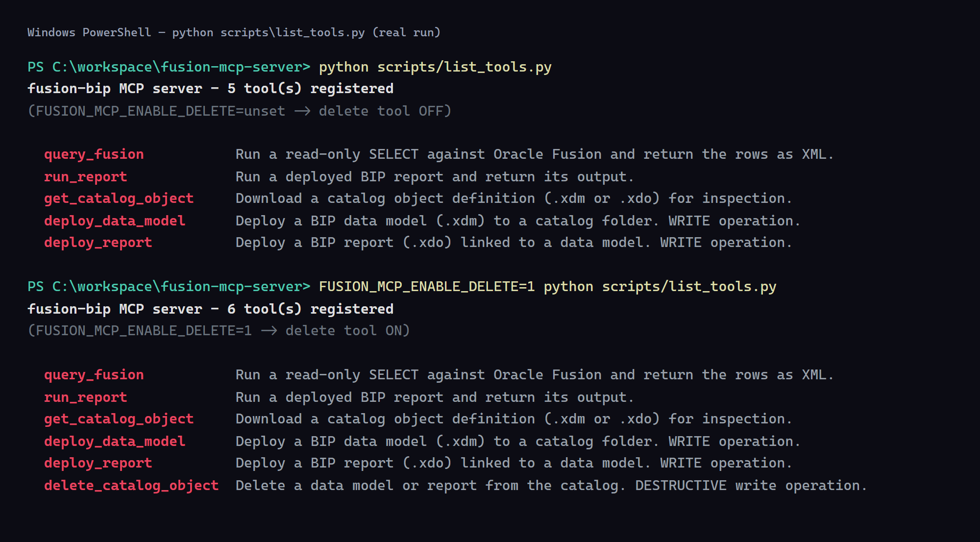Click the 'delete tool ON' status note
Screen dimensions: 980x542
[219, 331]
